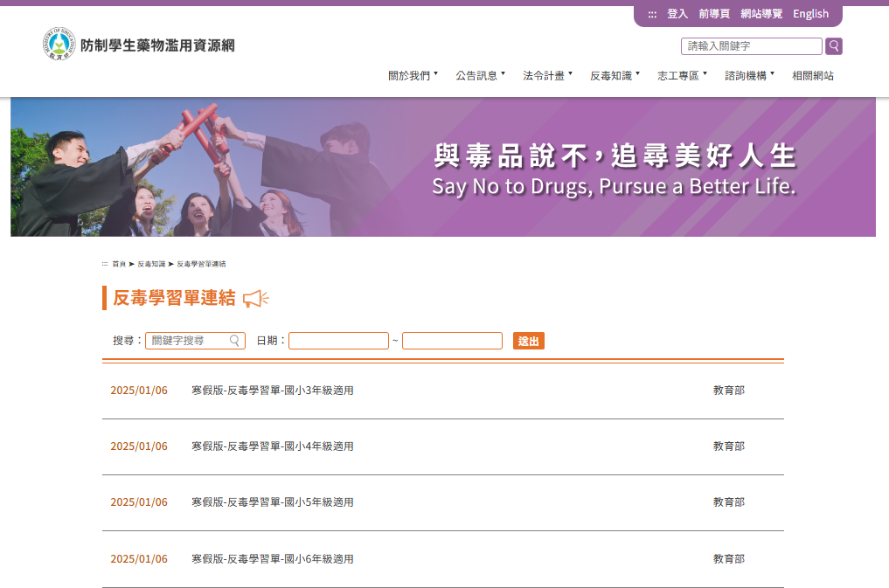Click the Ministry of Education site logo
The width and height of the screenshot is (889, 588).
[x=59, y=45]
